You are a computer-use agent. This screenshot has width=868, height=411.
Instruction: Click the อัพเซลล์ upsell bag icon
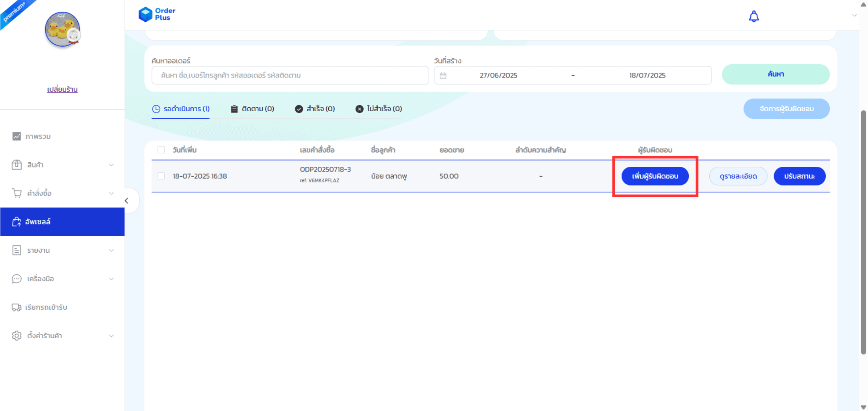point(16,222)
